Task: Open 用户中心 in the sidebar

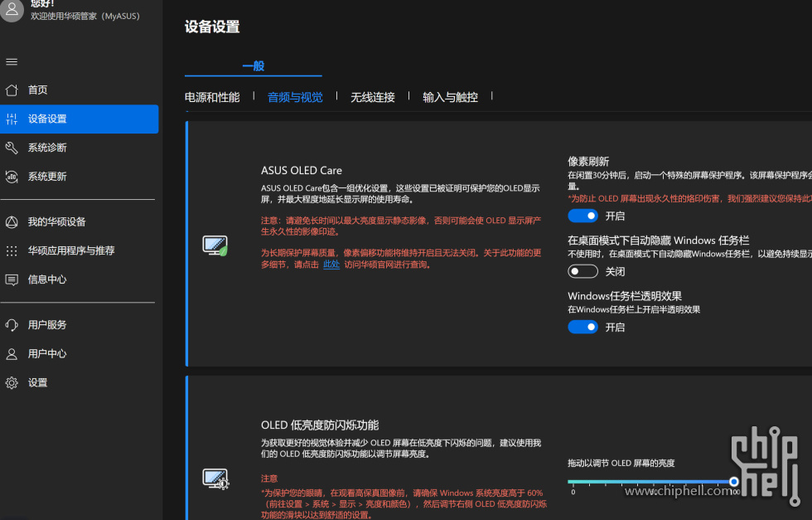Action: pos(80,354)
